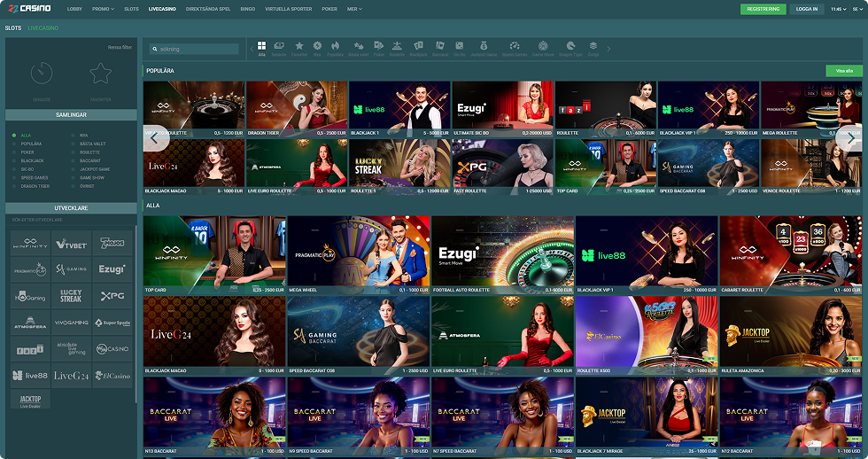Filter by Winfinity developer logo

click(30, 244)
